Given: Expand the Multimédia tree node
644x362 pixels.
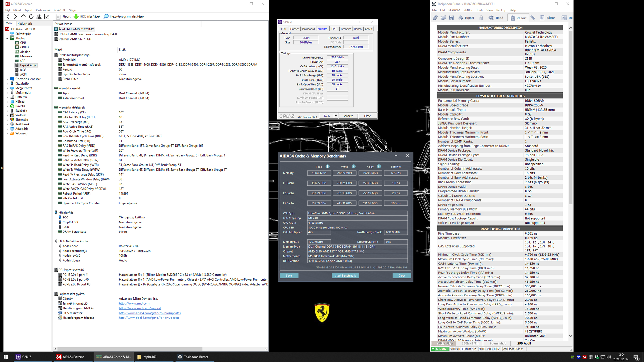Looking at the screenshot, I should pos(7,93).
